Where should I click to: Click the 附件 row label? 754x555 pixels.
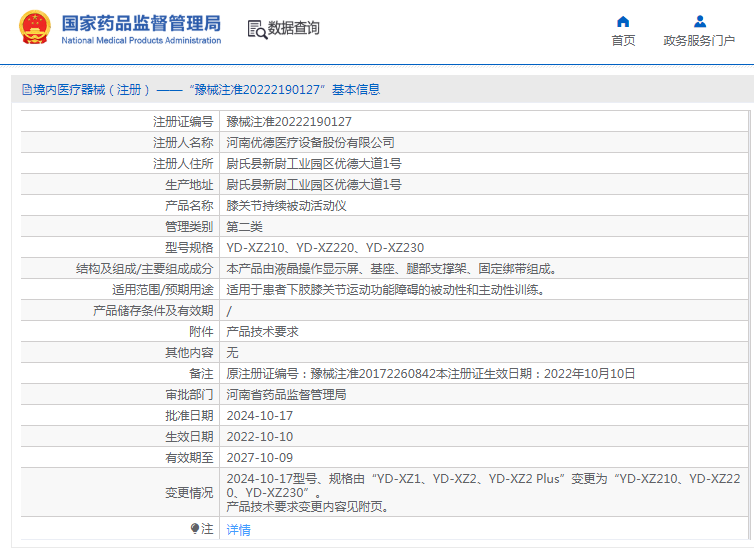[x=201, y=332]
